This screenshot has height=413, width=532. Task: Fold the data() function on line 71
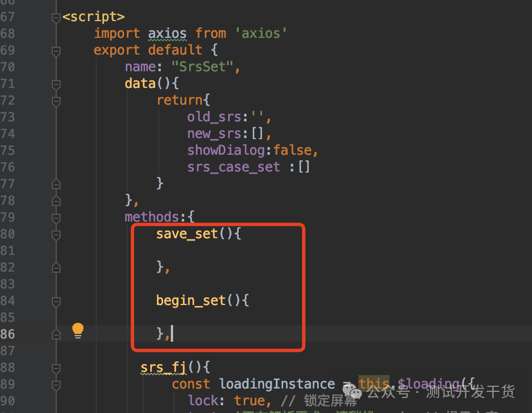click(x=56, y=84)
